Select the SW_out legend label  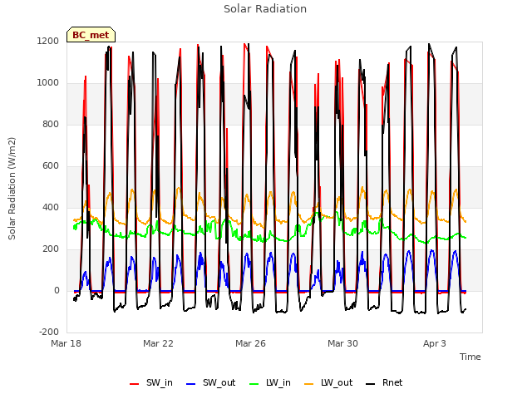point(219,382)
